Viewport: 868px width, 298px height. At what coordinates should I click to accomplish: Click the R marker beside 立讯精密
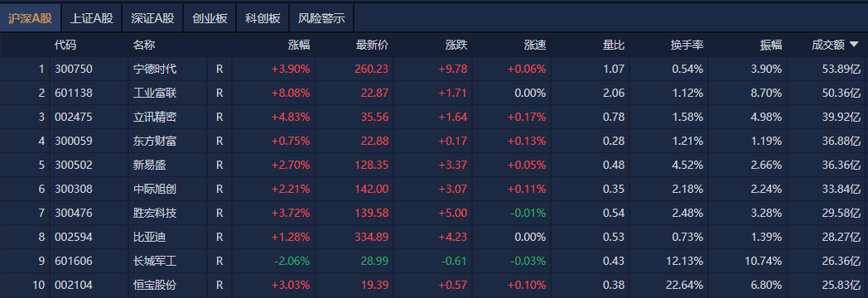coord(219,118)
